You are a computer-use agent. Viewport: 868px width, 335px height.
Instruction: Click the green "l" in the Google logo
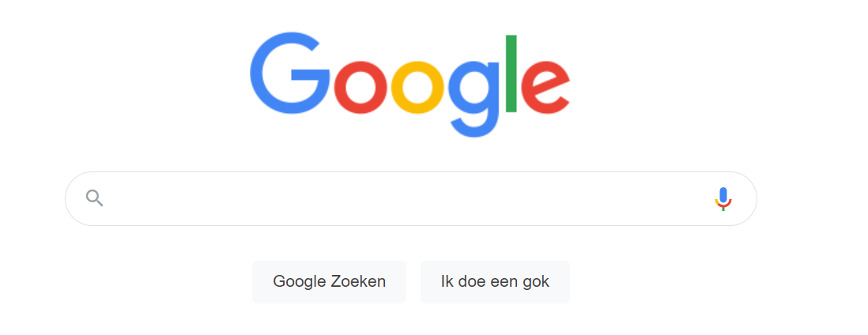point(511,73)
